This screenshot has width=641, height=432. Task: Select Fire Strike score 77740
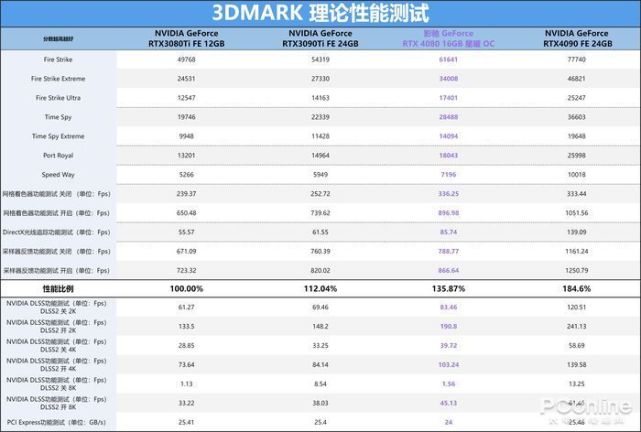coord(577,59)
